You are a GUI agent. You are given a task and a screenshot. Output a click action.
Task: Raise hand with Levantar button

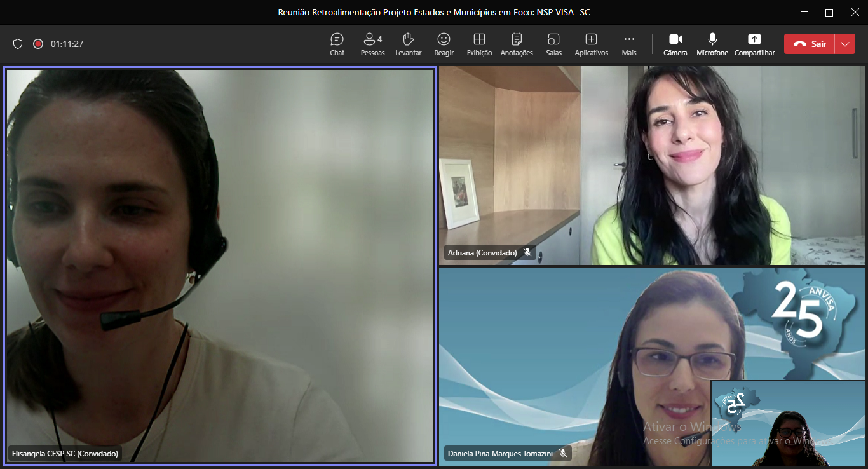(x=408, y=44)
